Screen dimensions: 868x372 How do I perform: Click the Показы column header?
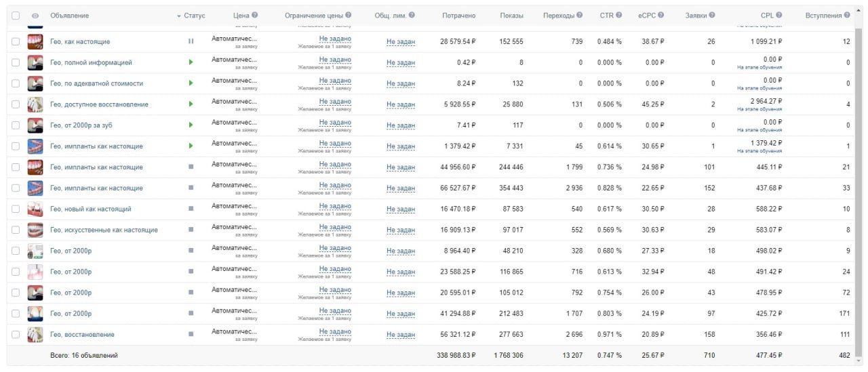tap(511, 16)
